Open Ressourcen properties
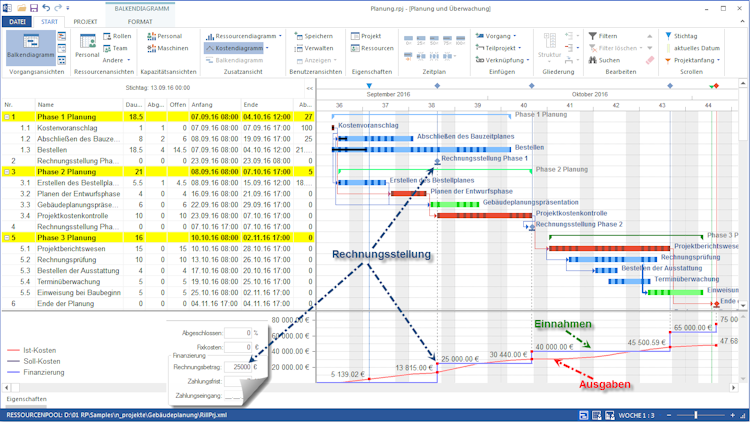This screenshot has width=750, height=422. (x=372, y=48)
